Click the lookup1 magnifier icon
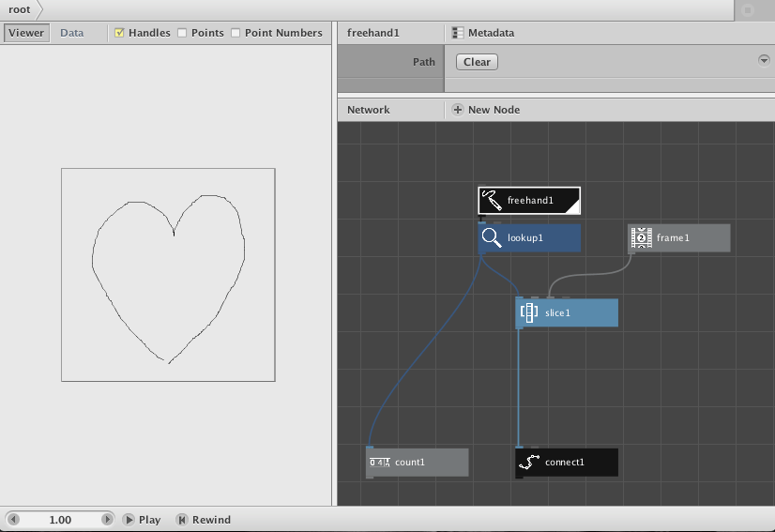This screenshot has width=775, height=532. tap(492, 237)
